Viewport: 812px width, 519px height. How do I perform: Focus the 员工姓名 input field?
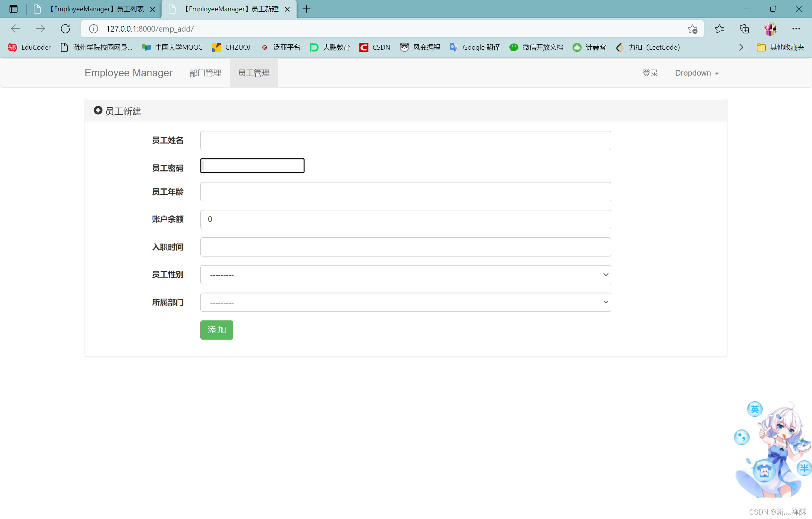coord(405,140)
